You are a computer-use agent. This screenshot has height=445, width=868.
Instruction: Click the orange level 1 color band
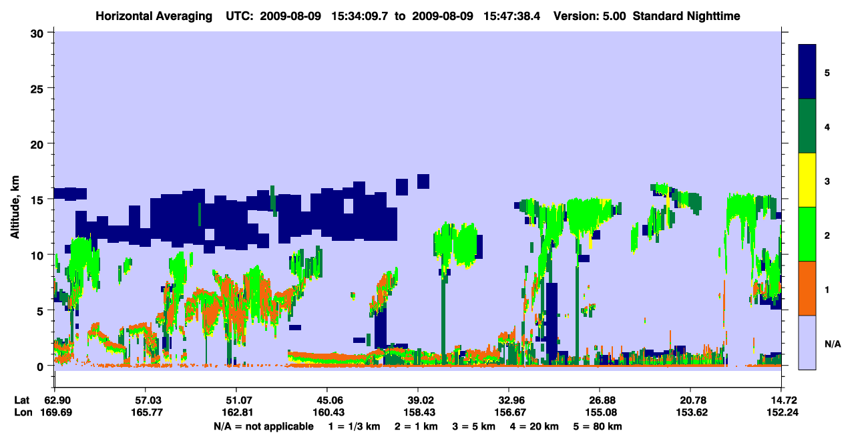click(807, 288)
